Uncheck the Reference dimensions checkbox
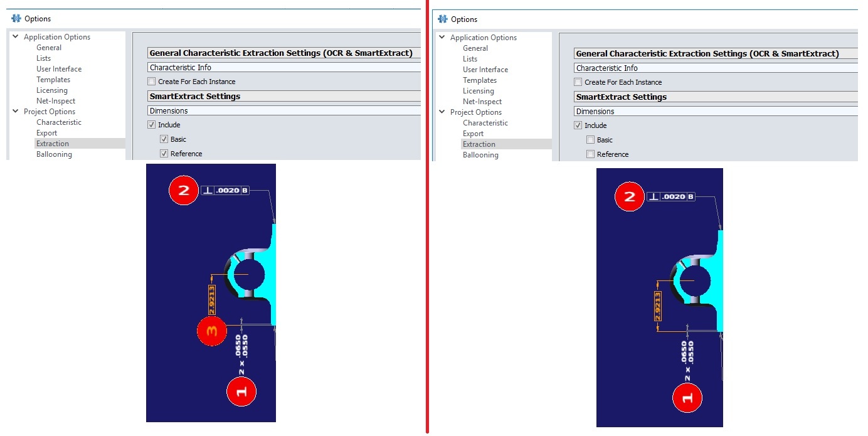868x436 pixels. (164, 153)
